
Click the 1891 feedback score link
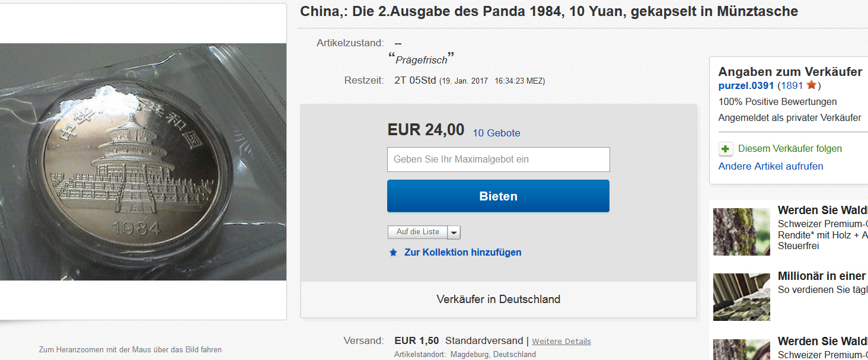click(x=792, y=86)
